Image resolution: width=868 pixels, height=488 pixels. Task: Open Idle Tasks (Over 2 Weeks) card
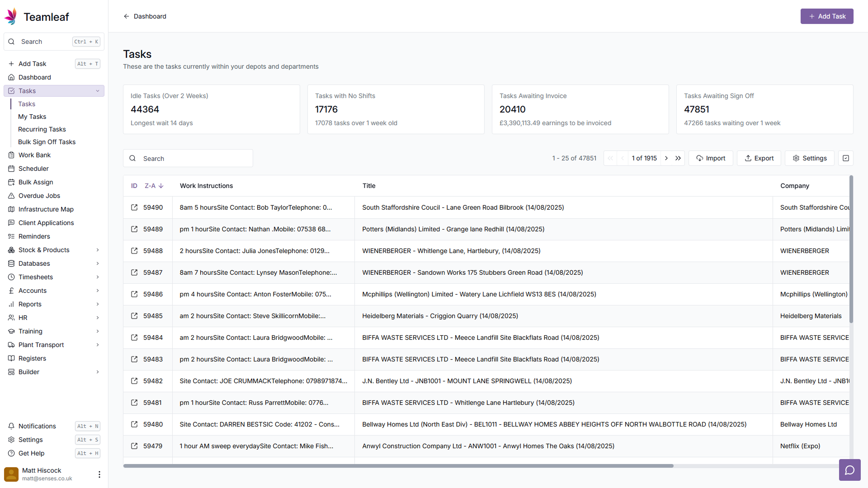click(x=212, y=109)
